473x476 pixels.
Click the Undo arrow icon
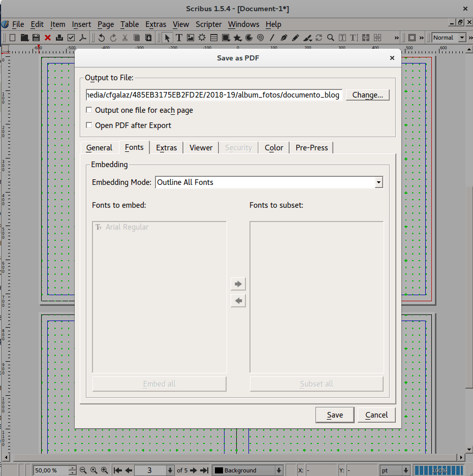point(102,38)
